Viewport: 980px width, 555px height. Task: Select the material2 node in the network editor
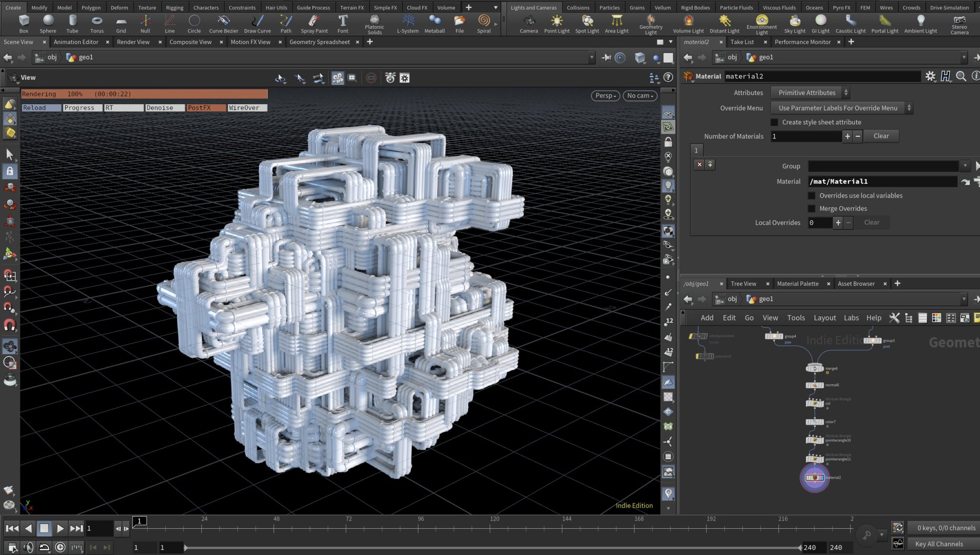pyautogui.click(x=815, y=477)
